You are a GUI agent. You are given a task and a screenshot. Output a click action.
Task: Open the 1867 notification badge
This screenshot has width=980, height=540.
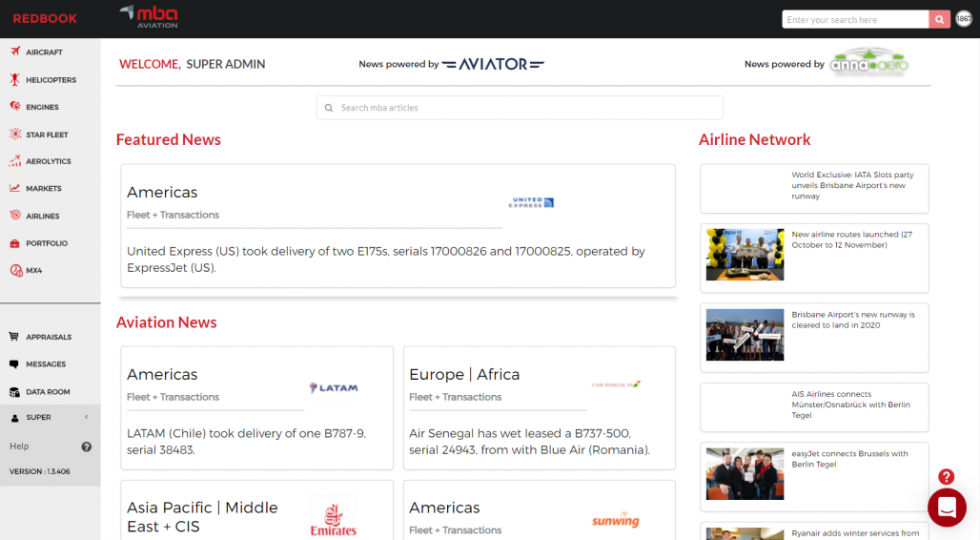pyautogui.click(x=964, y=19)
